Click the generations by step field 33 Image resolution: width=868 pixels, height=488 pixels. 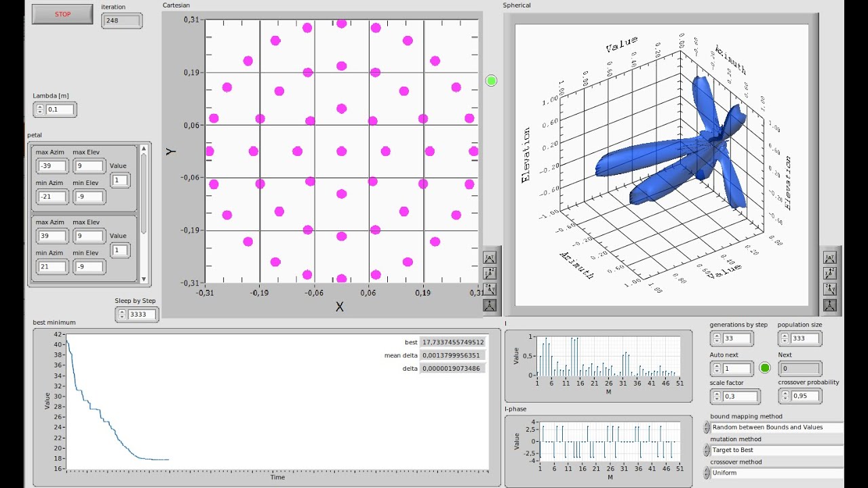click(x=738, y=338)
